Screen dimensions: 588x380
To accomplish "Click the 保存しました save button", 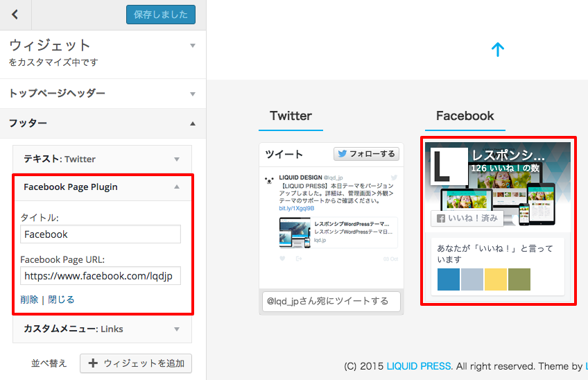I will [160, 15].
